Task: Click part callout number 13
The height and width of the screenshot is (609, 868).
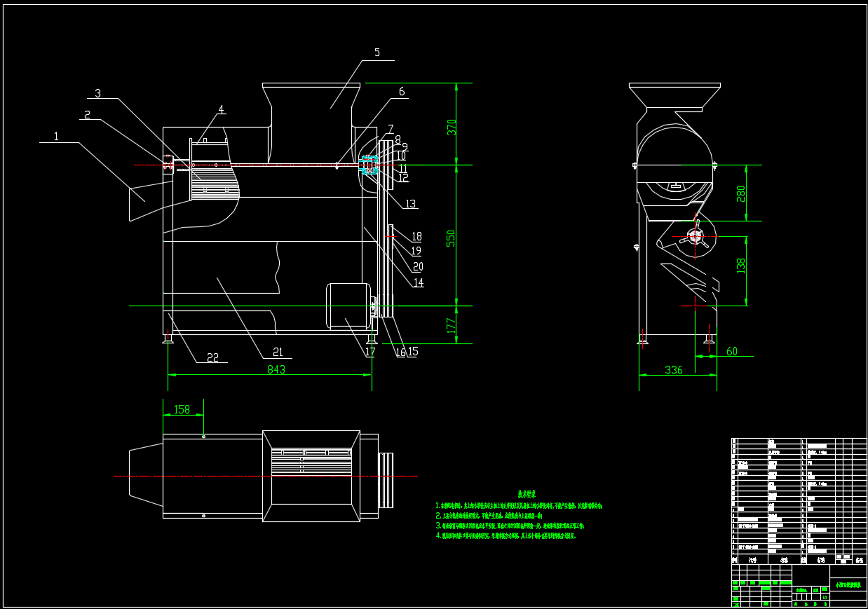Action: 411,204
